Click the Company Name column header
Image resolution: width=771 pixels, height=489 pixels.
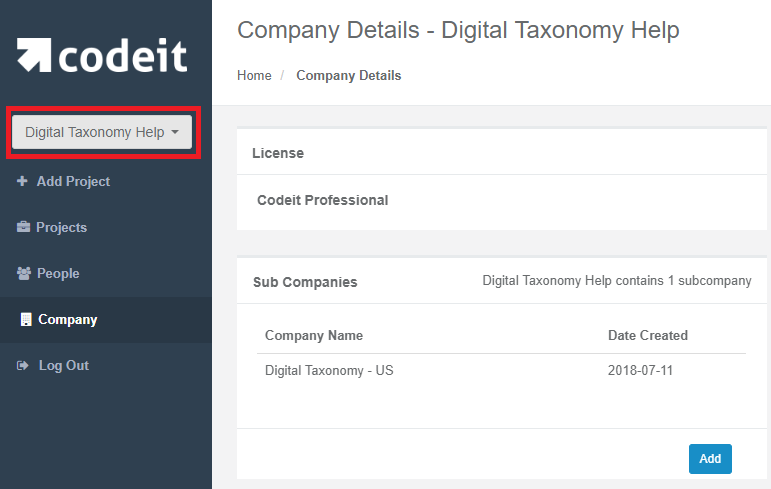point(314,336)
